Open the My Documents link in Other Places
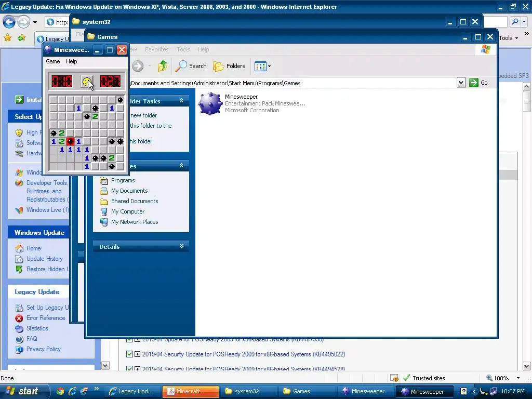Screen dimensions: 532x399 (x=129, y=191)
